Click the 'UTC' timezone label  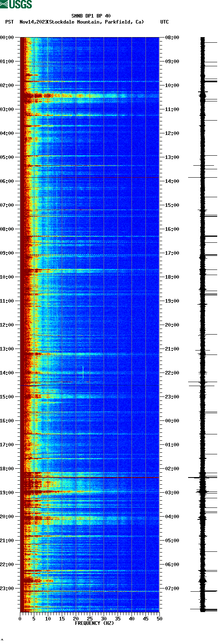pyautogui.click(x=165, y=22)
